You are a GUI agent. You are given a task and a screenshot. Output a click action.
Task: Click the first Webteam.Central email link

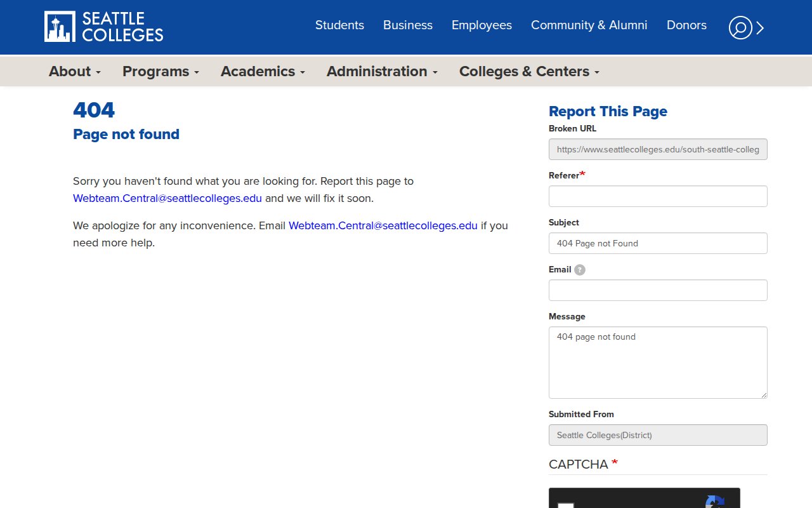coord(167,198)
